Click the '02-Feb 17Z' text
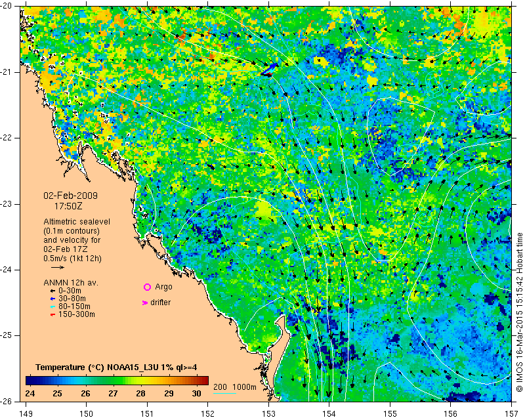This screenshot has height=420, width=525. point(66,249)
